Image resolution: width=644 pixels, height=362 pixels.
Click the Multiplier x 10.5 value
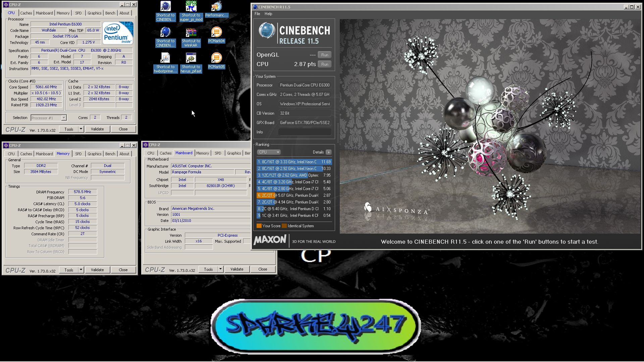(46, 93)
